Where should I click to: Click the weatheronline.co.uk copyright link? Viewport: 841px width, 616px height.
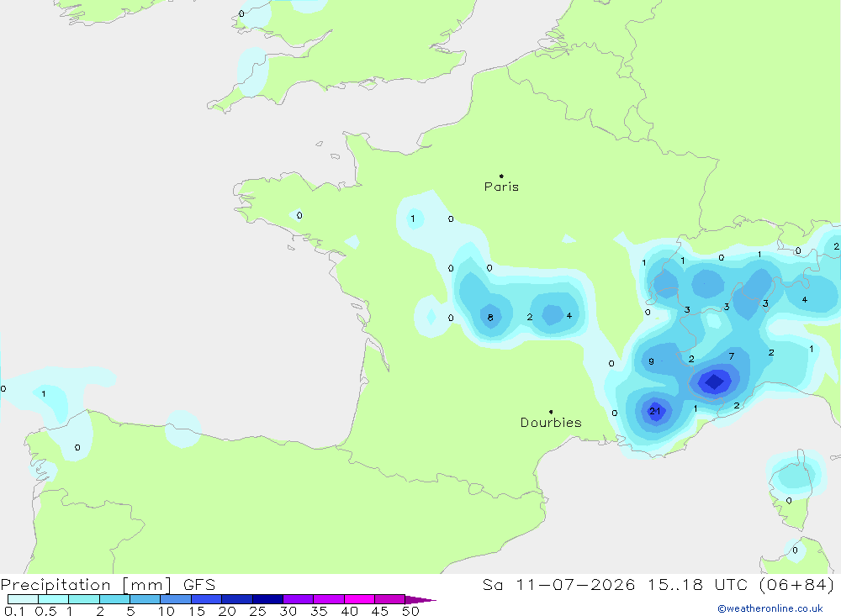(770, 608)
